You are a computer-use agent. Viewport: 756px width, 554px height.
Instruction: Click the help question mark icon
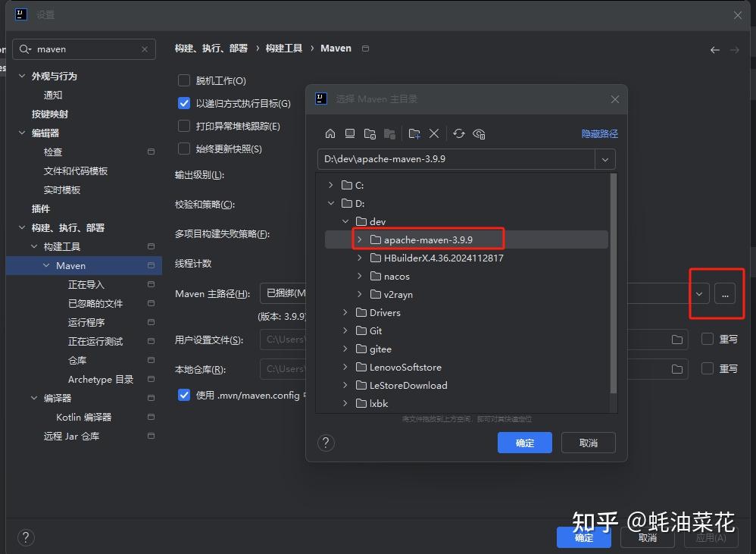(x=326, y=443)
